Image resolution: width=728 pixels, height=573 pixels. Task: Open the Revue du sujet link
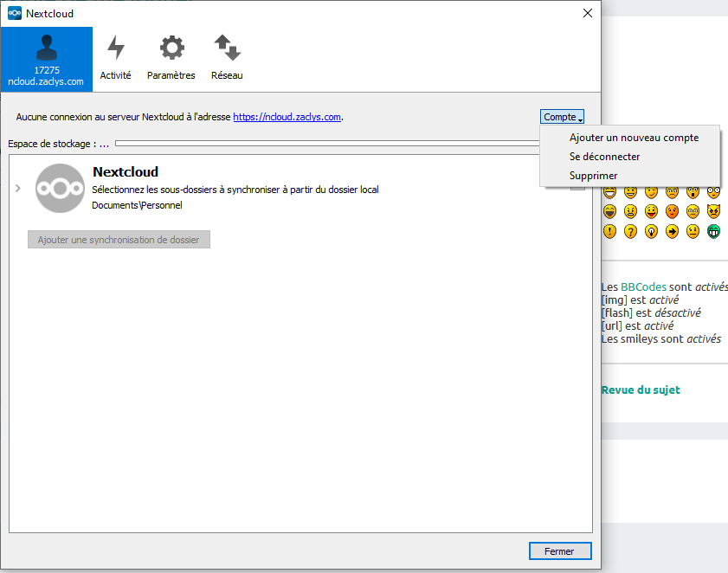point(640,390)
